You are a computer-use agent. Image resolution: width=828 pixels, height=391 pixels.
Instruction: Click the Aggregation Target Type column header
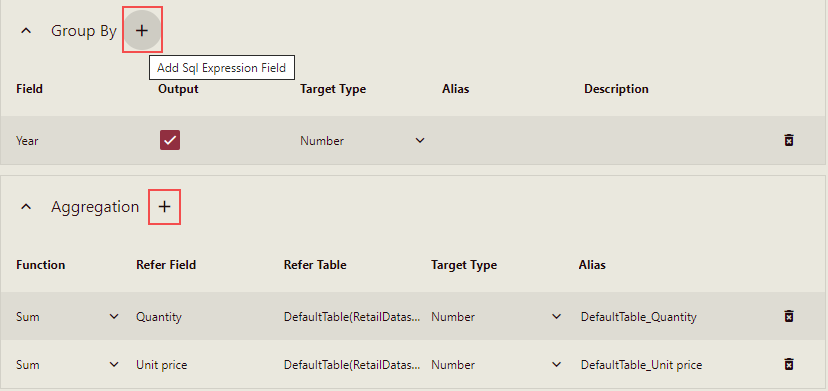coord(464,265)
